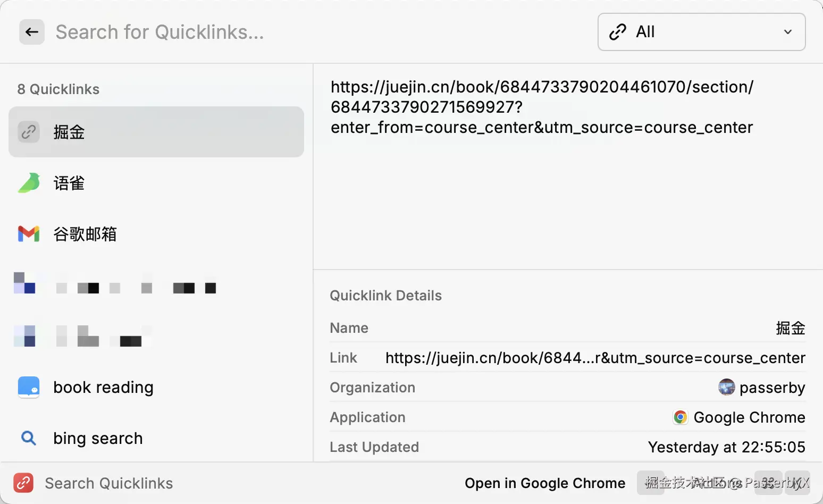The image size is (823, 504).
Task: Click the Google Chrome icon in details
Action: coord(681,417)
